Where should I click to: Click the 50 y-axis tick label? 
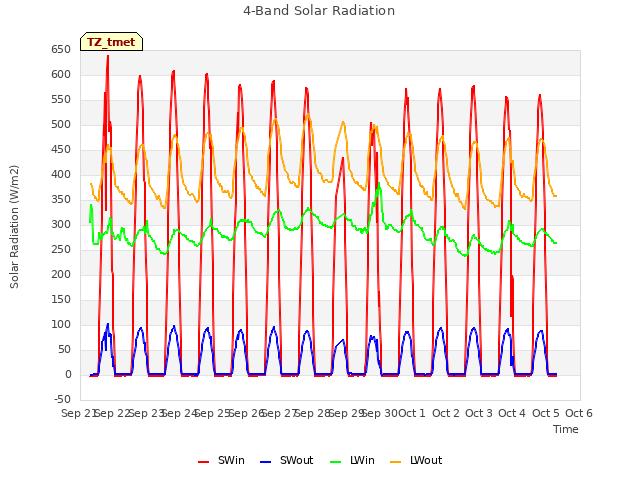pos(64,350)
